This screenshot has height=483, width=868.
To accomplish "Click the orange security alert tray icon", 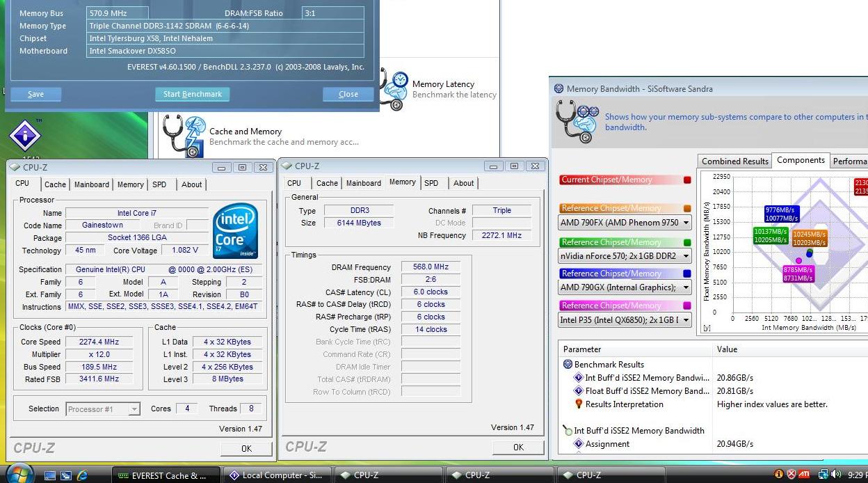I will (778, 475).
